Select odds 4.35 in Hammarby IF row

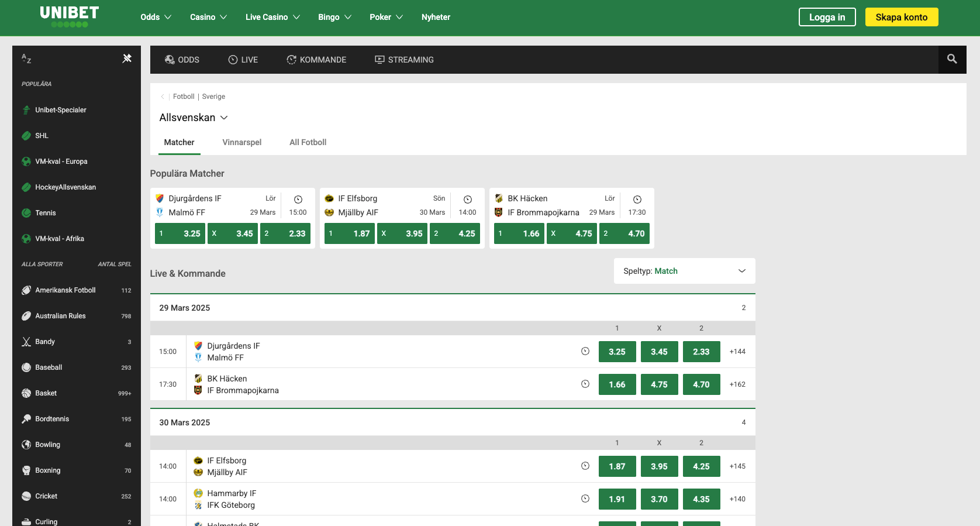tap(701, 499)
